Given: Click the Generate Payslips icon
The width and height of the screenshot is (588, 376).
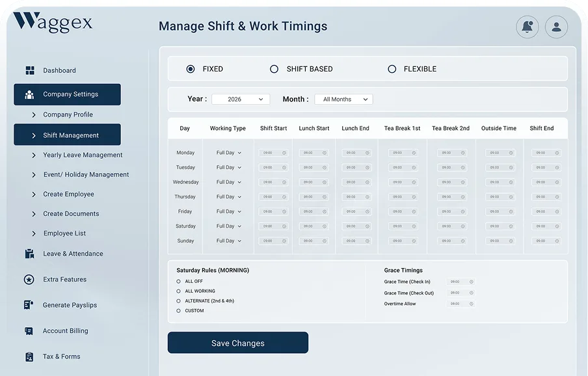Looking at the screenshot, I should click(29, 305).
